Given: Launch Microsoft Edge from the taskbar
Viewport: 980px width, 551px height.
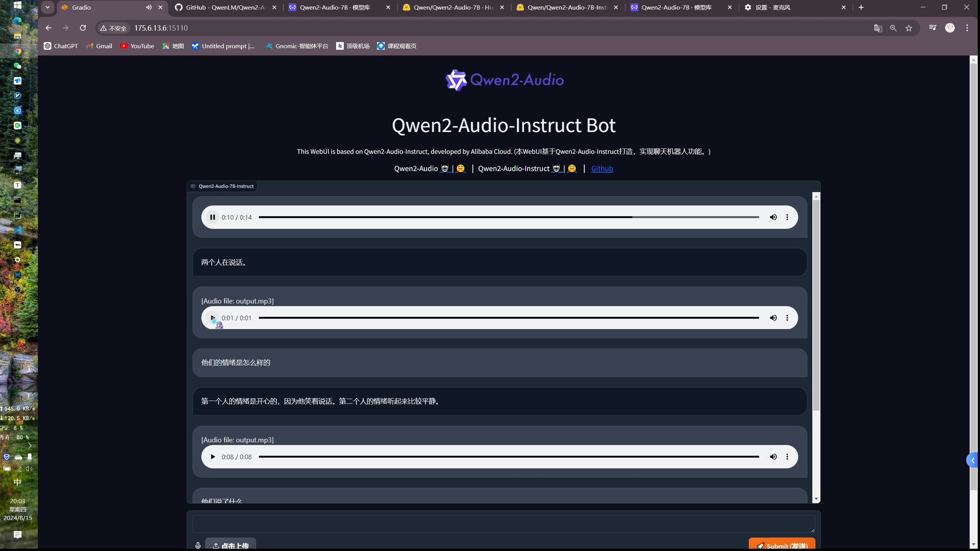Looking at the screenshot, I should 18,21.
